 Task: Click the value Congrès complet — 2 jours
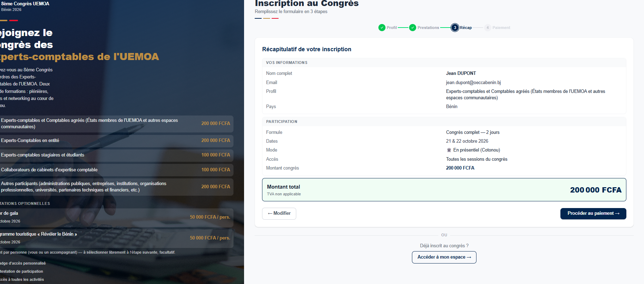473,132
